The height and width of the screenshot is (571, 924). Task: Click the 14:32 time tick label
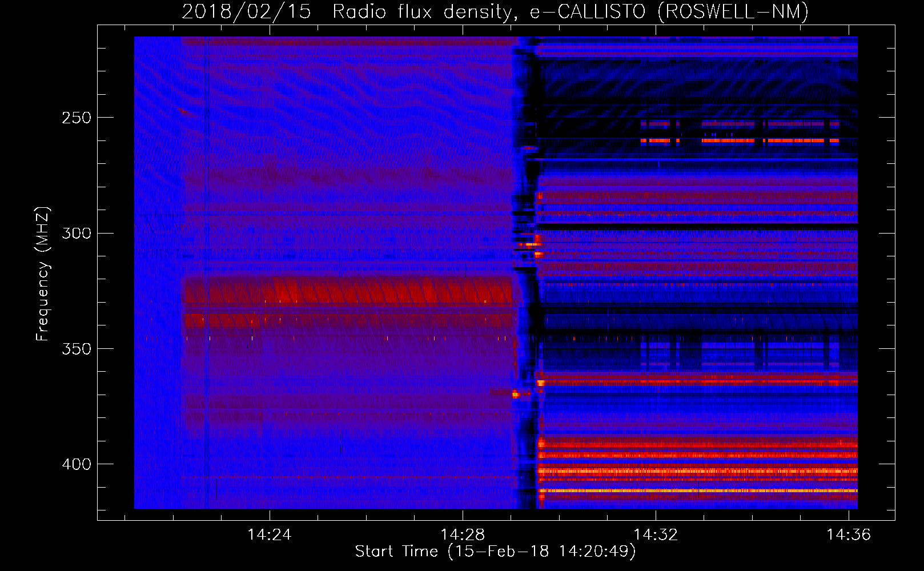point(656,534)
